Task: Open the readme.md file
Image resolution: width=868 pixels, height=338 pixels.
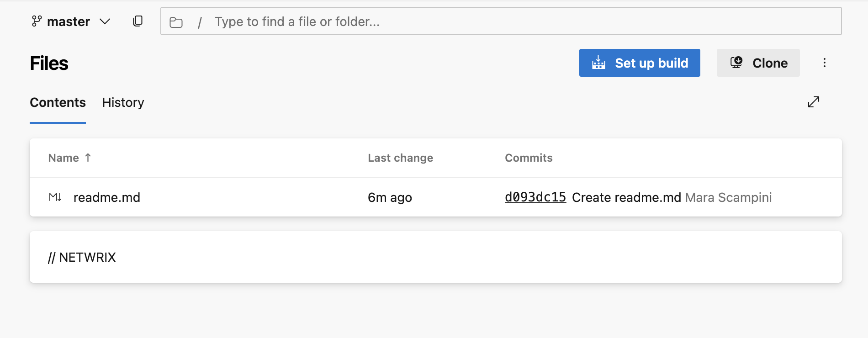Action: [x=107, y=197]
